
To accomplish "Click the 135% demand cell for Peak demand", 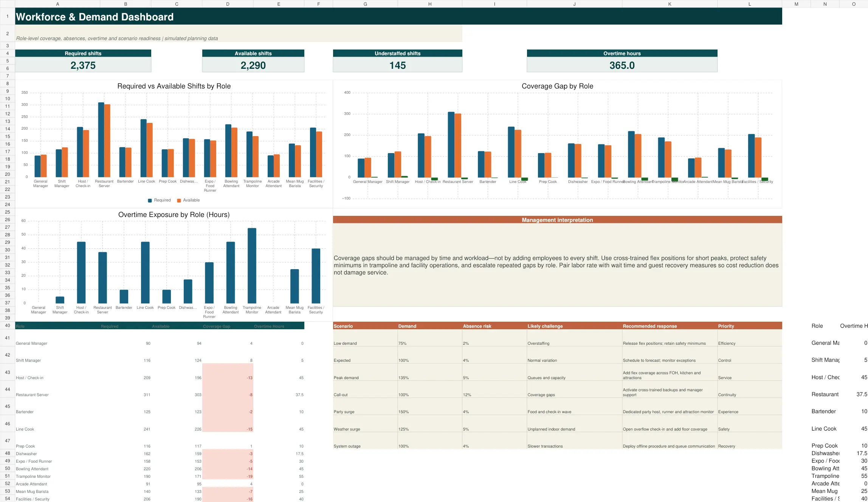I will (430, 372).
